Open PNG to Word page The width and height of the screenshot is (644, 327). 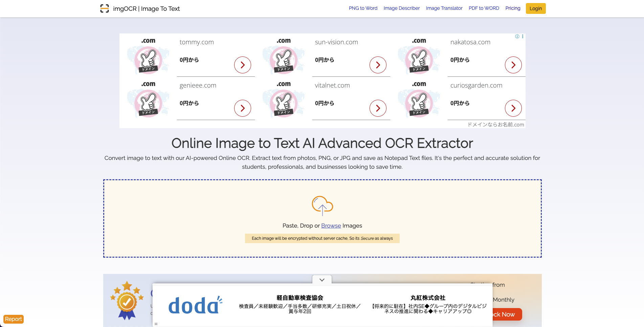tap(363, 8)
